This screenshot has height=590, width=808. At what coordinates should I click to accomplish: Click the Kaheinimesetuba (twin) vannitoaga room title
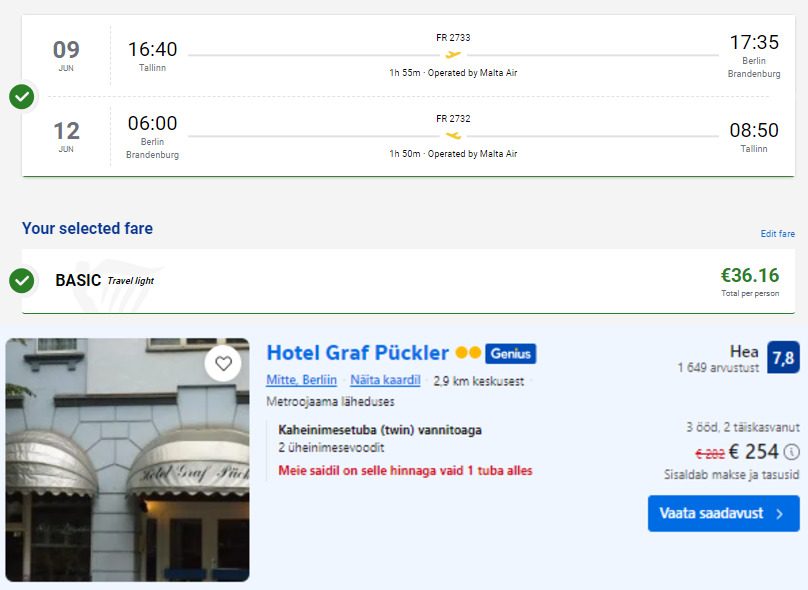pos(380,430)
